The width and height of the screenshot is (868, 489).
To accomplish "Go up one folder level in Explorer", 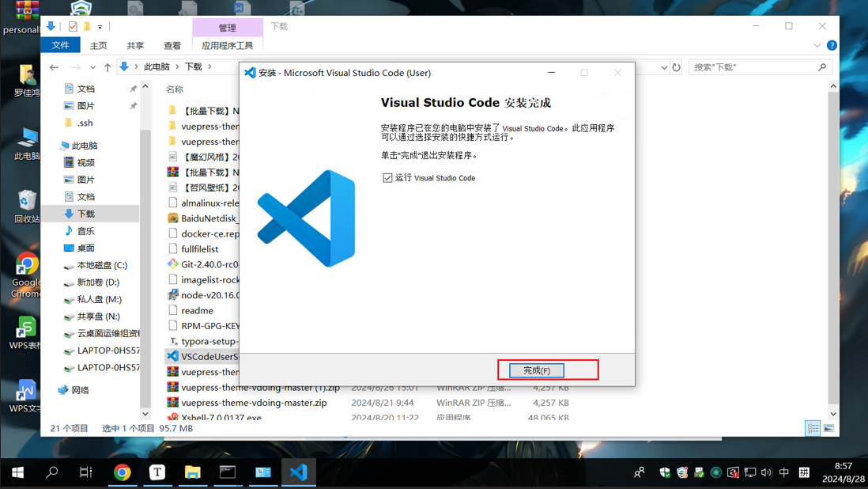I will click(108, 67).
